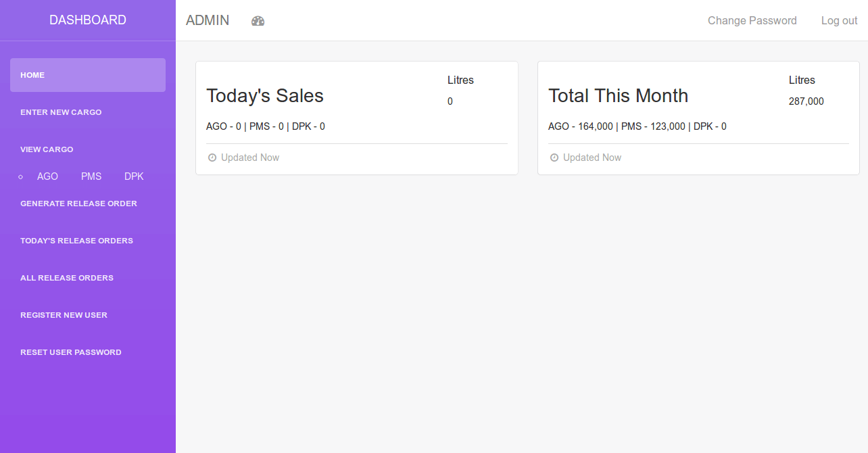This screenshot has height=453, width=868.
Task: Click the clock icon in Total This Month card
Action: [x=554, y=158]
